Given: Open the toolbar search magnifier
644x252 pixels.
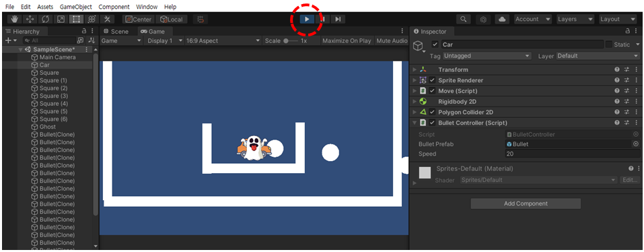Looking at the screenshot, I should [x=463, y=20].
